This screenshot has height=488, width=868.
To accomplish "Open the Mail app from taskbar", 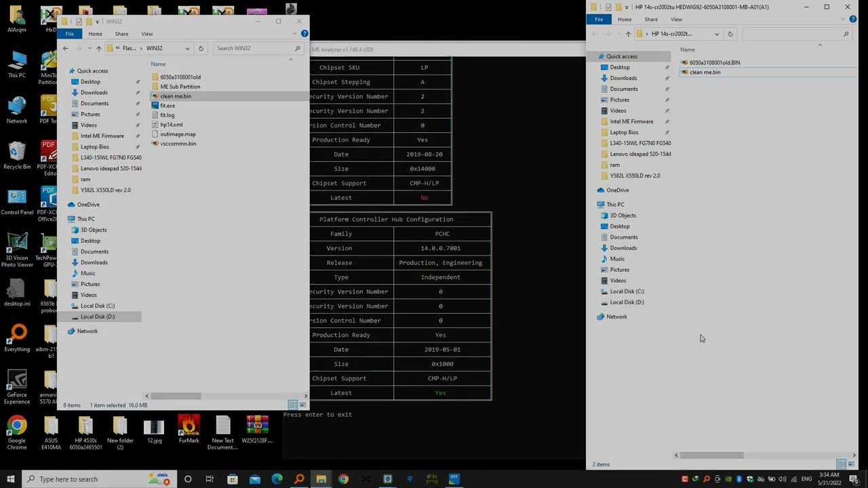I will (254, 479).
